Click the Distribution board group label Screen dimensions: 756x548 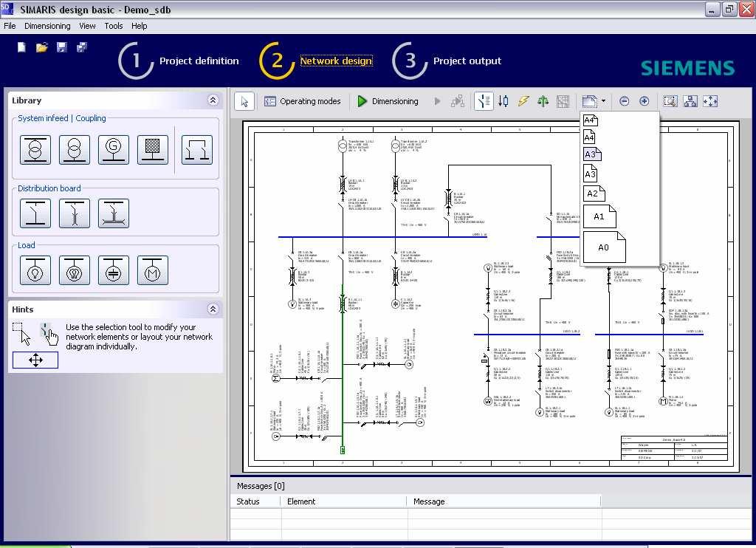(x=49, y=188)
